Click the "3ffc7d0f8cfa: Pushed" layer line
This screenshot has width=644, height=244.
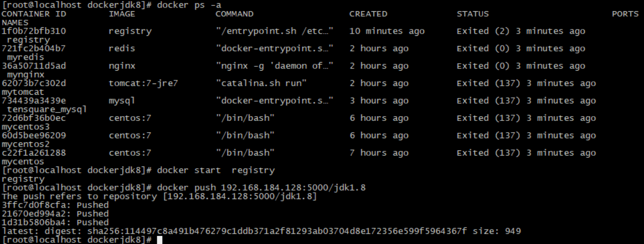[55, 205]
